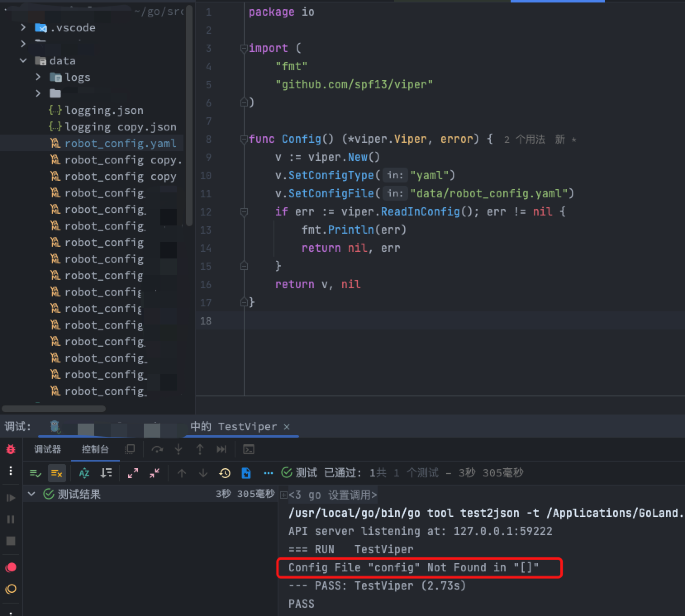Click the Step Into down arrow icon
Screen dimensions: 685x616
[x=178, y=449]
